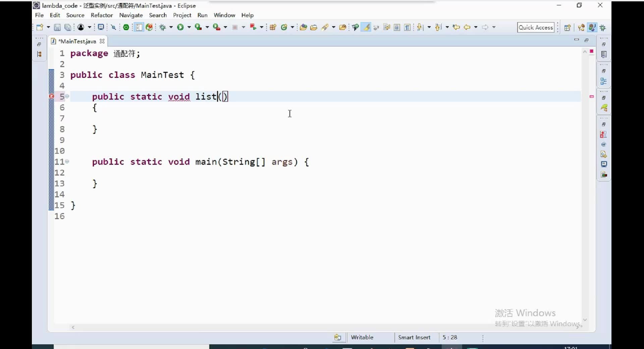Run the program with green Run icon
This screenshot has width=644, height=349.
(180, 27)
